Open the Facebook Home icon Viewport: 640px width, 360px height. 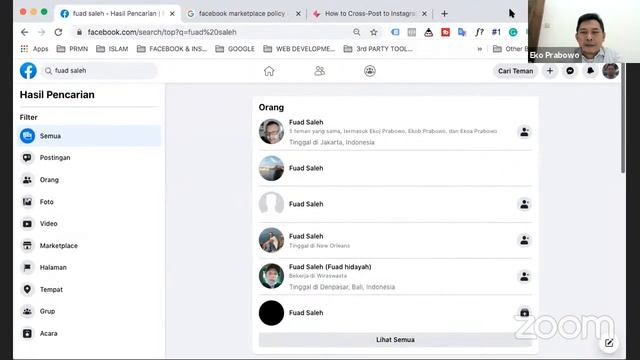point(269,71)
